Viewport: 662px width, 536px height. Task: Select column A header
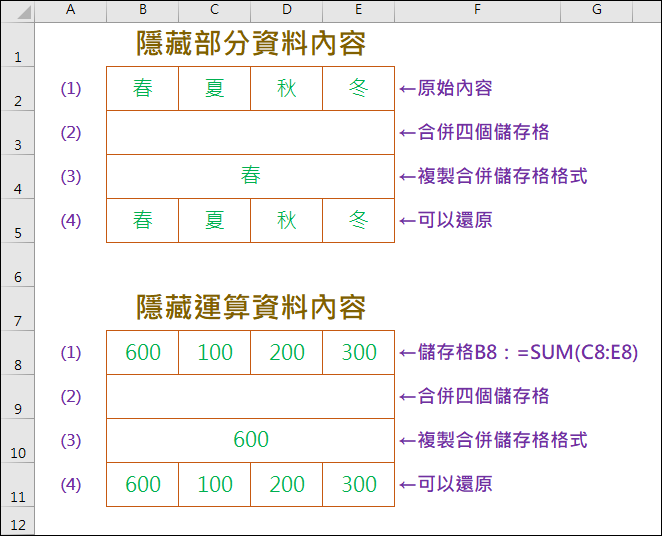point(71,10)
